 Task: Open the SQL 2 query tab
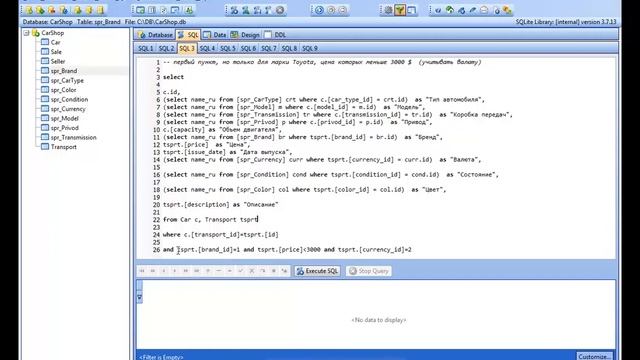[166, 48]
